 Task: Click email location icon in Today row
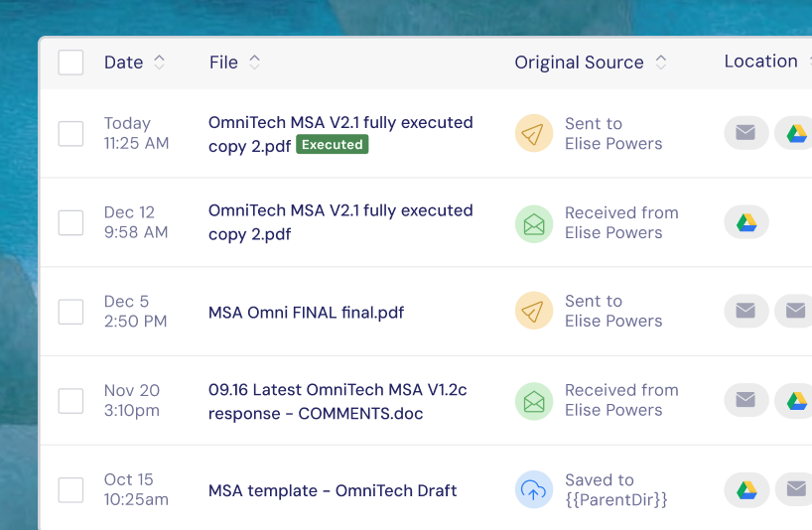(745, 133)
